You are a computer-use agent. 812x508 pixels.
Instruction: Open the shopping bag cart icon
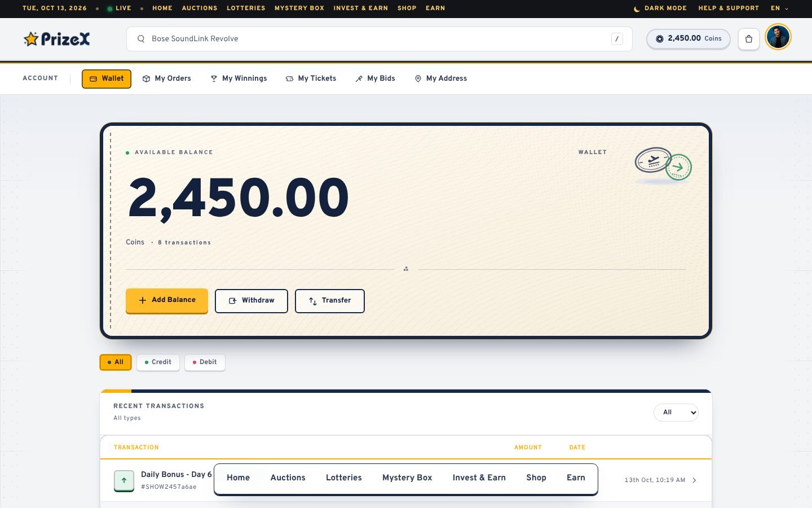pos(749,39)
